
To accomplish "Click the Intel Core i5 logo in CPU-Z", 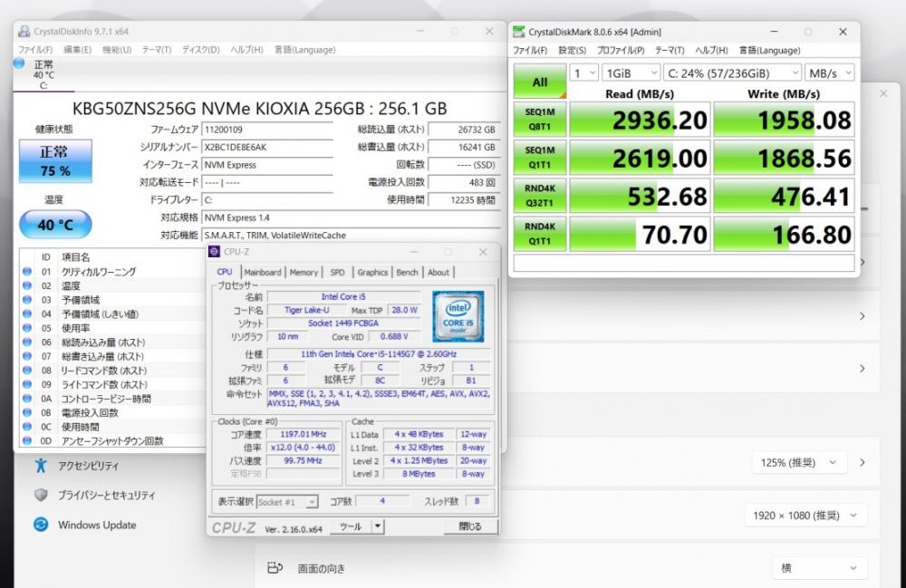I will pos(458,316).
